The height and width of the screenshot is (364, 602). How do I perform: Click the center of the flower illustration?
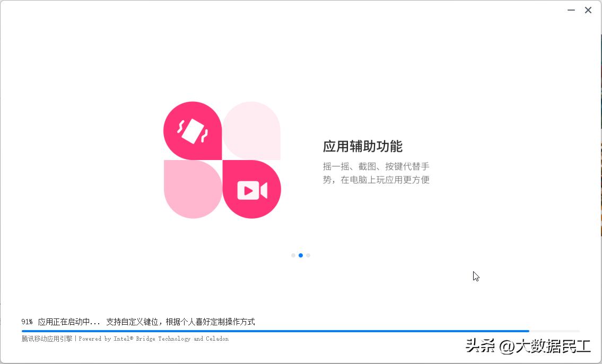click(x=222, y=159)
